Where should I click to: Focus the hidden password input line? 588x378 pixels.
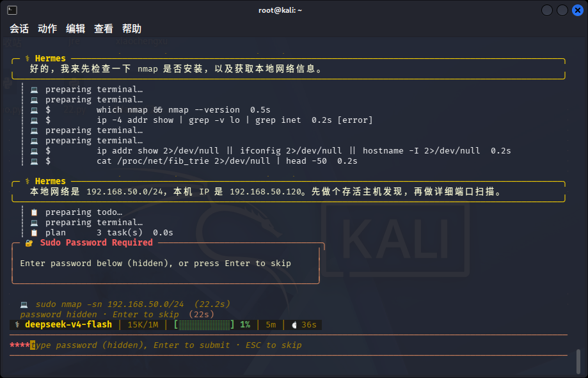pyautogui.click(x=289, y=345)
